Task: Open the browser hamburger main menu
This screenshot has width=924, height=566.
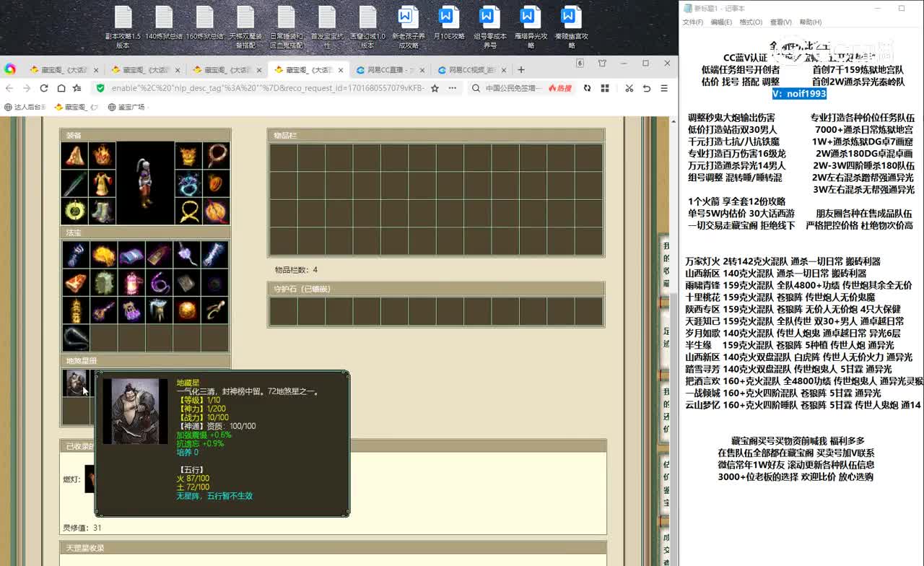Action: 664,88
